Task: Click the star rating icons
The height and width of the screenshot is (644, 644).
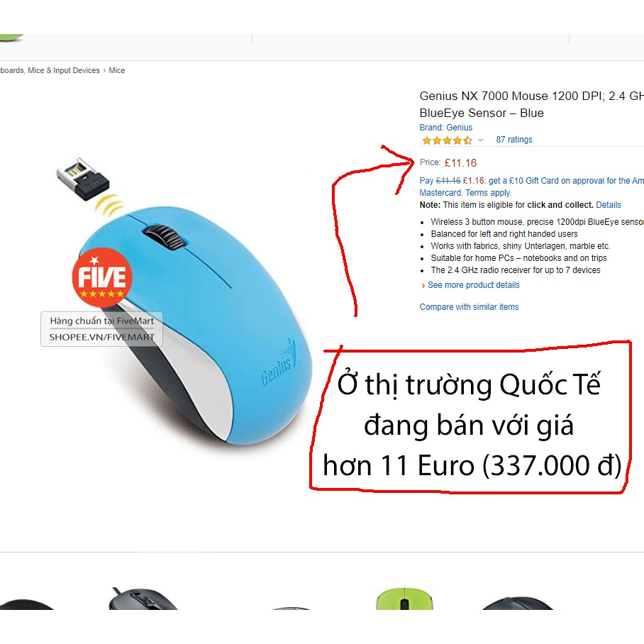Action: [x=447, y=140]
